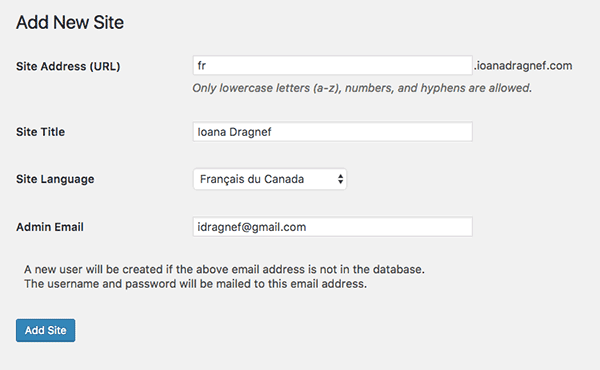The height and width of the screenshot is (370, 600).
Task: Click the 'username and password will be mailed' line
Action: click(196, 284)
